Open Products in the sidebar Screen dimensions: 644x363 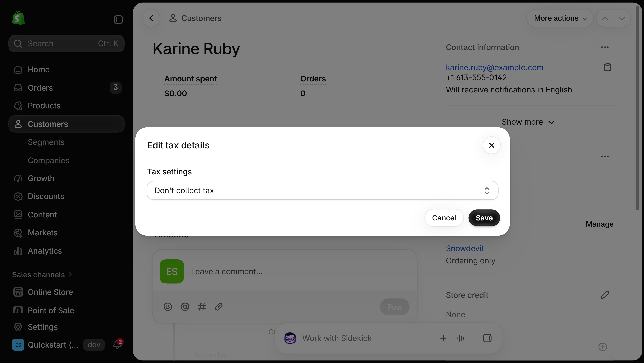tap(66, 106)
